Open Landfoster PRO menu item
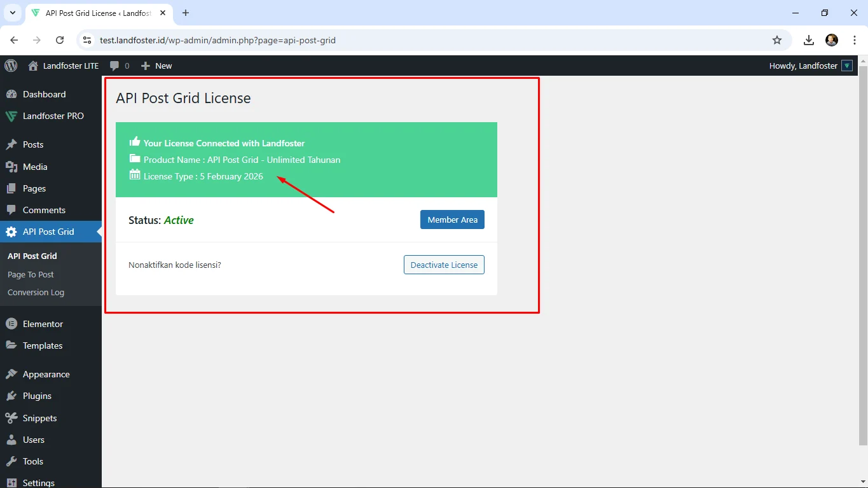 tap(51, 116)
